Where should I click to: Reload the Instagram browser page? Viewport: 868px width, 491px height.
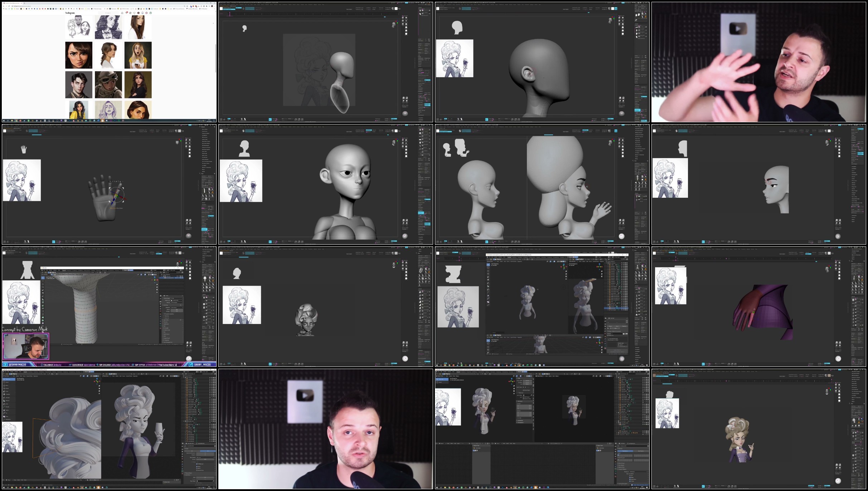[x=9, y=6]
